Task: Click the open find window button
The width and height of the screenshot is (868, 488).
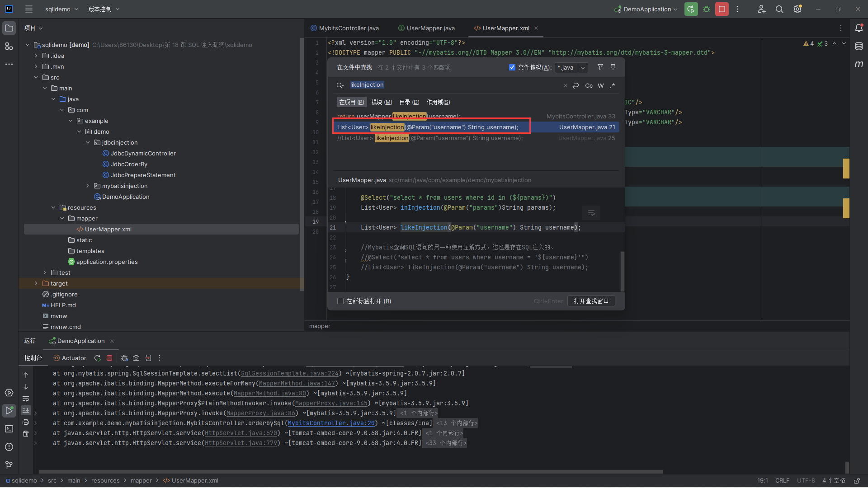Action: point(591,301)
